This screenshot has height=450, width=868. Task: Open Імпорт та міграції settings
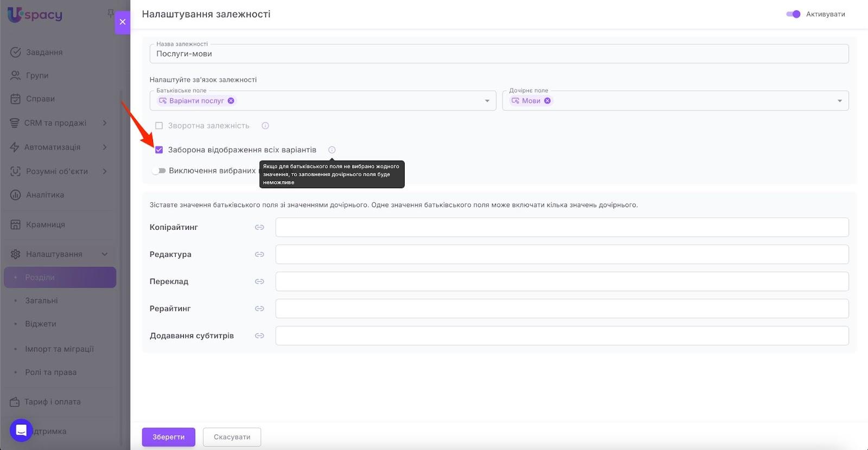click(60, 349)
